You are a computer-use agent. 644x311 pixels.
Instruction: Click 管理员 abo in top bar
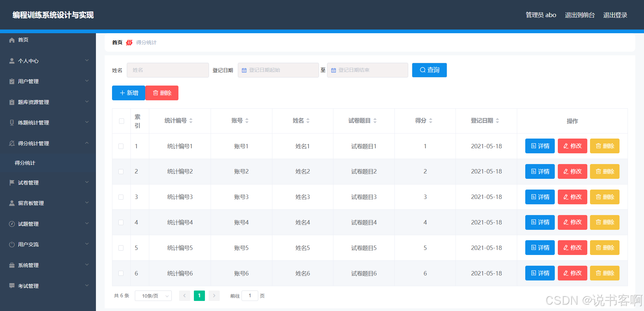(x=541, y=15)
